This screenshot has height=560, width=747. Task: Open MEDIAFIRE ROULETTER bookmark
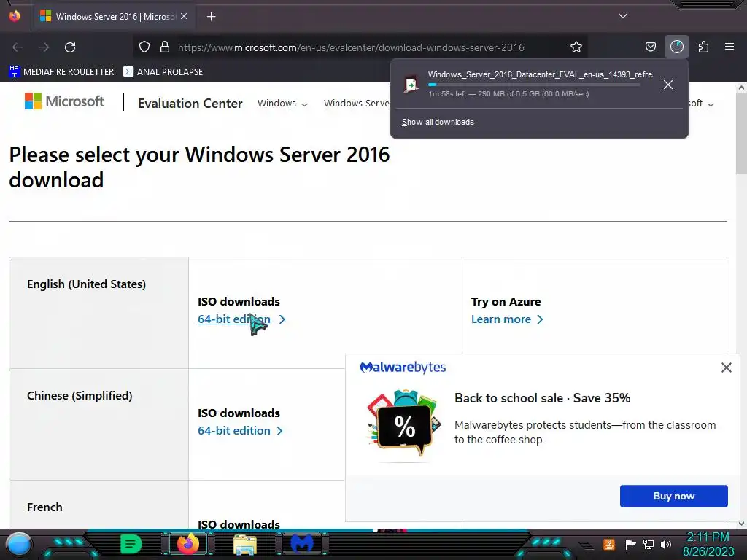[x=61, y=72]
